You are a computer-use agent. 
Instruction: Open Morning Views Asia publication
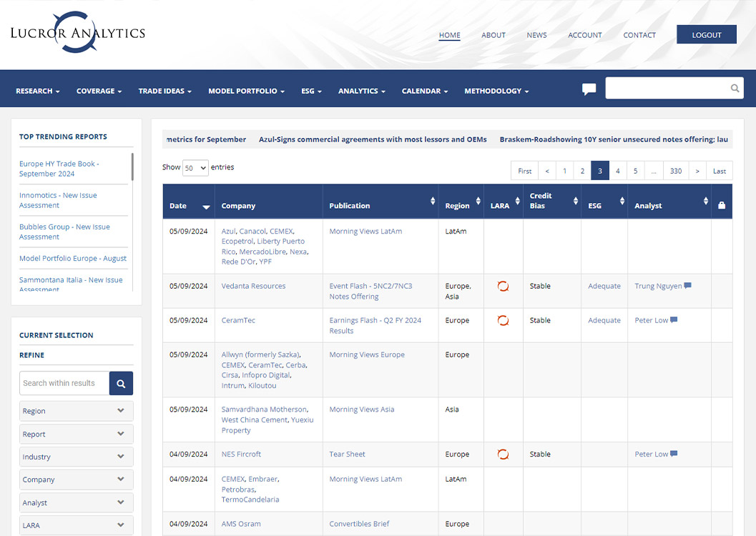[362, 410]
